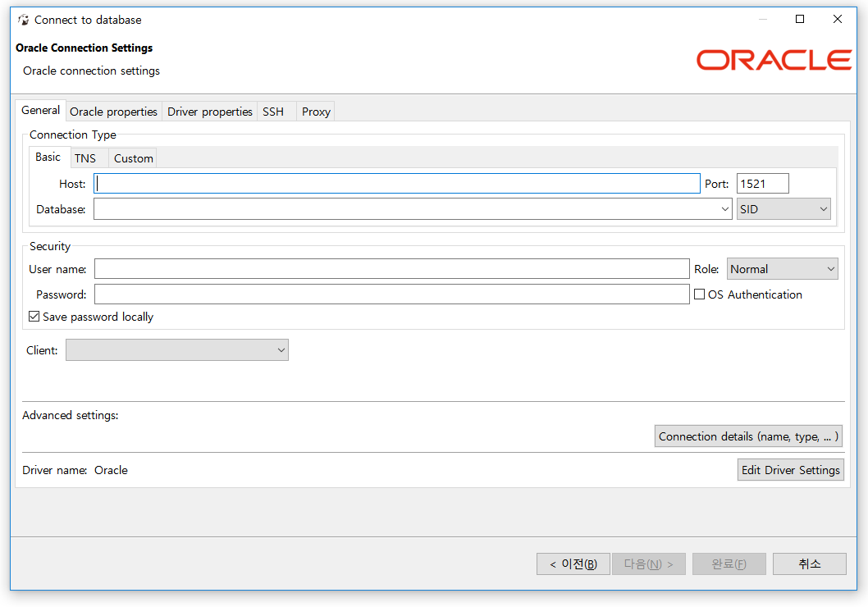This screenshot has width=868, height=607.
Task: Focus the Host input field
Action: point(397,184)
